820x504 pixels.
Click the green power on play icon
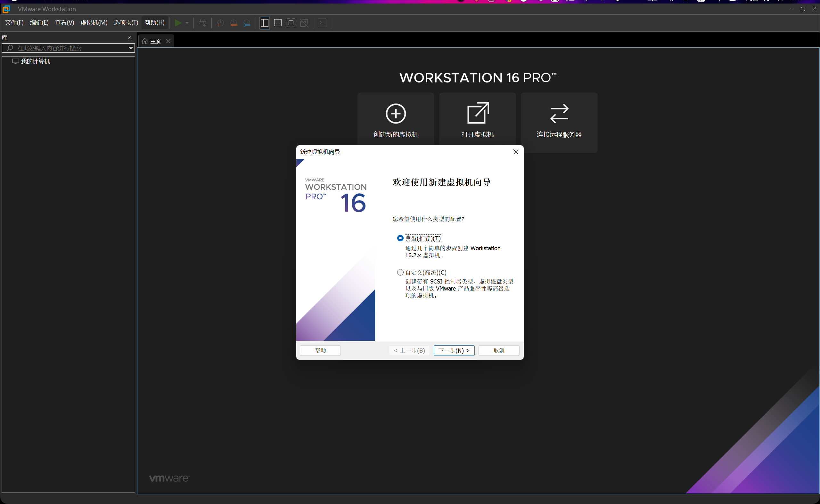(x=178, y=23)
